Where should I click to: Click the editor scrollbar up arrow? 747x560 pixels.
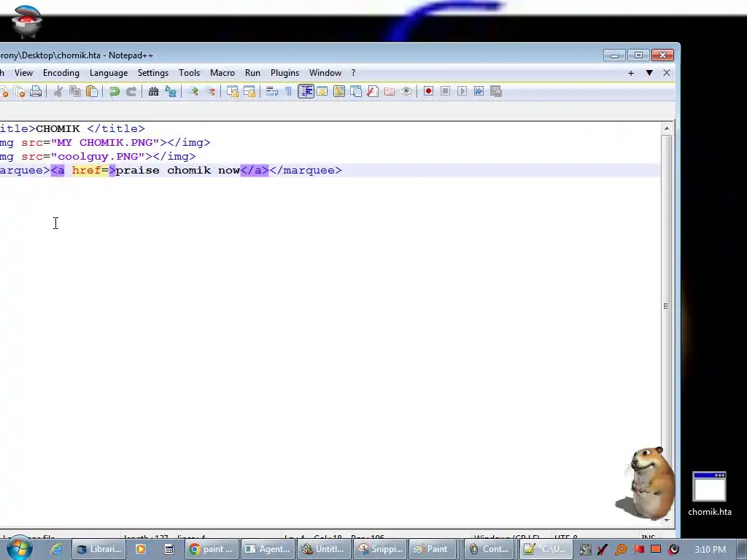tap(667, 128)
